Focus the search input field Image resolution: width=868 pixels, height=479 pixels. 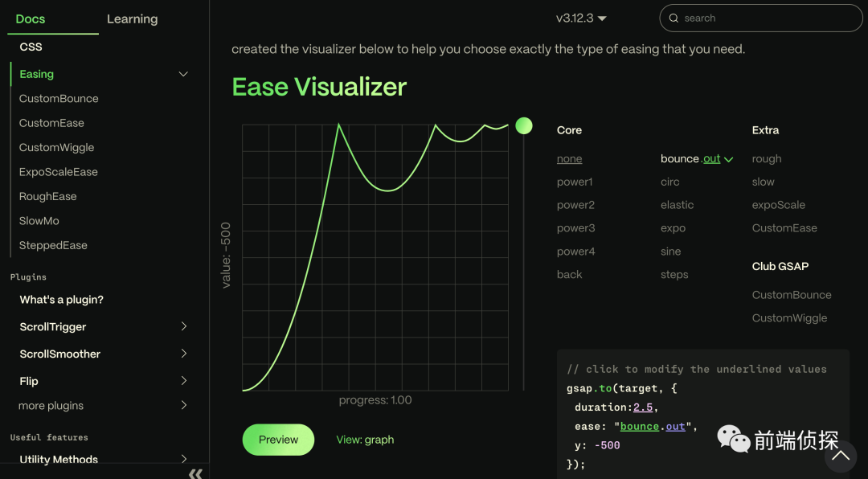pos(760,18)
